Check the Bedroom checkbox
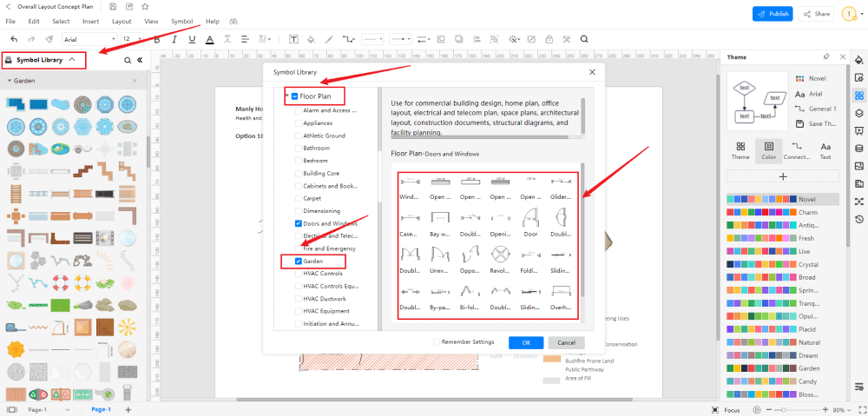868x417 pixels. pyautogui.click(x=299, y=161)
